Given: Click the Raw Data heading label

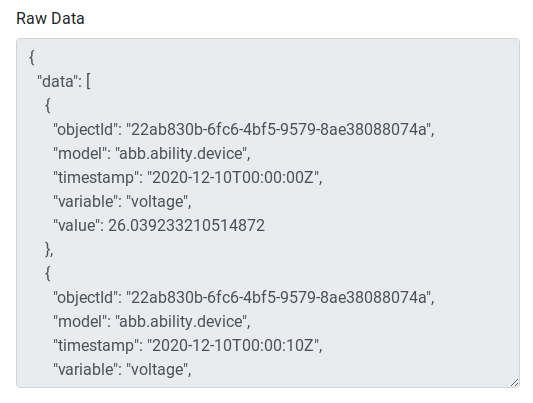Looking at the screenshot, I should pos(50,18).
